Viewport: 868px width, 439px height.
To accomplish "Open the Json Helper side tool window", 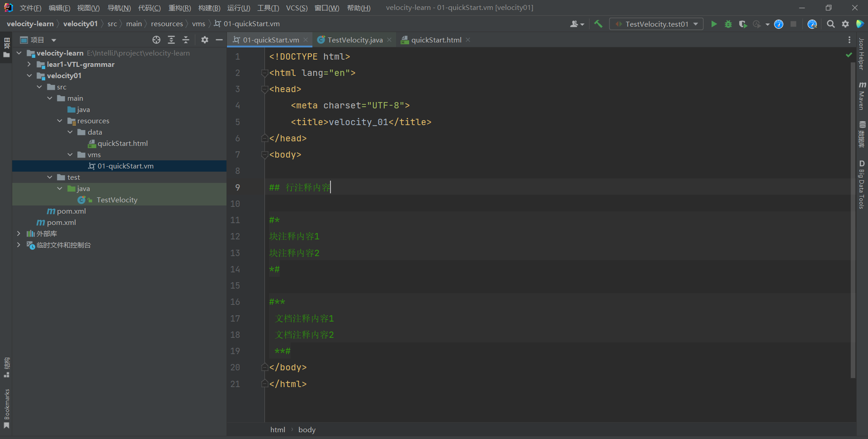I will (x=862, y=54).
